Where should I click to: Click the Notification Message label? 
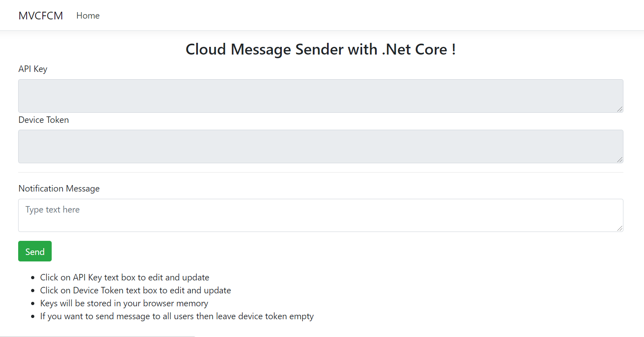59,188
